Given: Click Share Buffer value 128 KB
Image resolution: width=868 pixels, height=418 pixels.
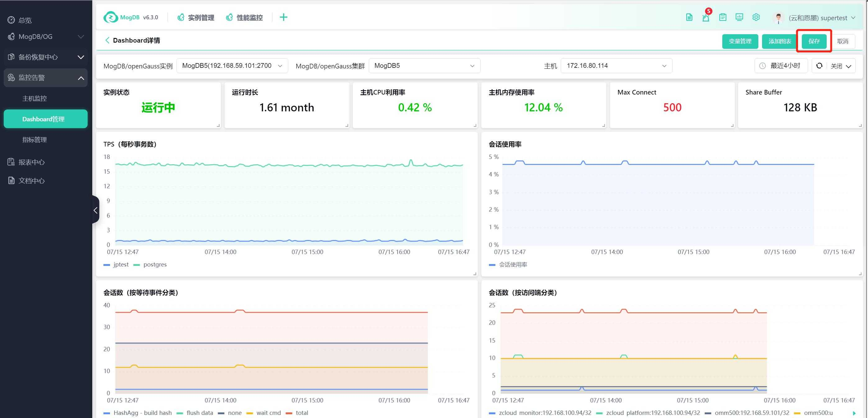Looking at the screenshot, I should (x=800, y=108).
